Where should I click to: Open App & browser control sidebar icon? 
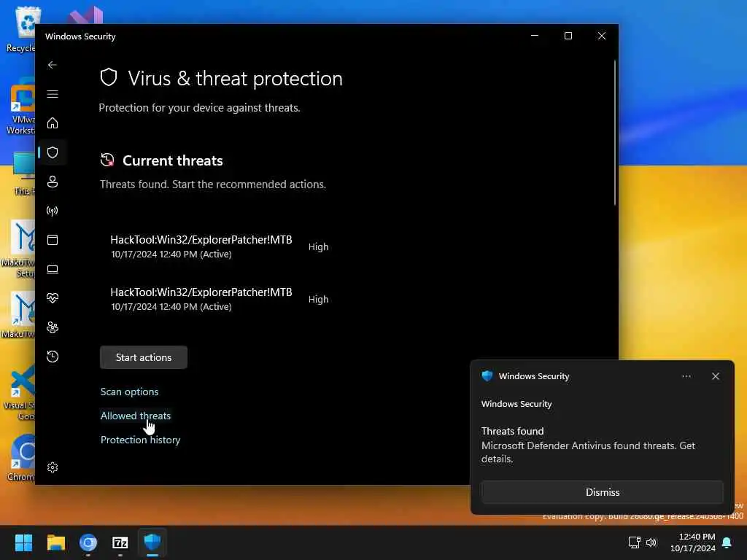tap(53, 240)
